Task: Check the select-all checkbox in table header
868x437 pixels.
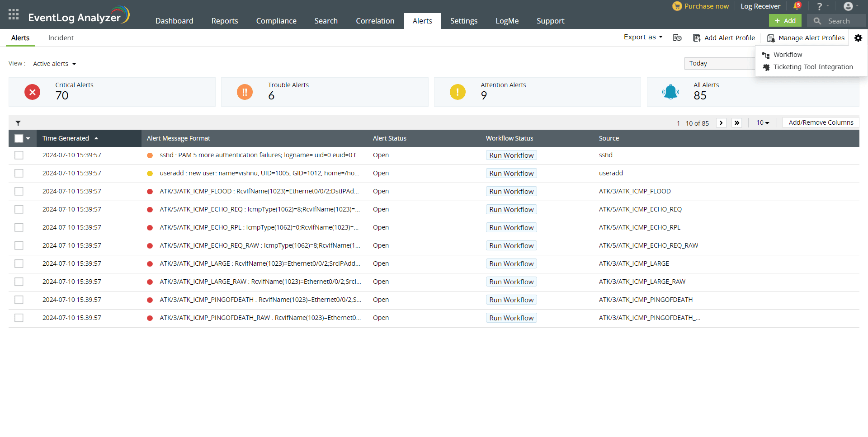Action: (x=19, y=138)
